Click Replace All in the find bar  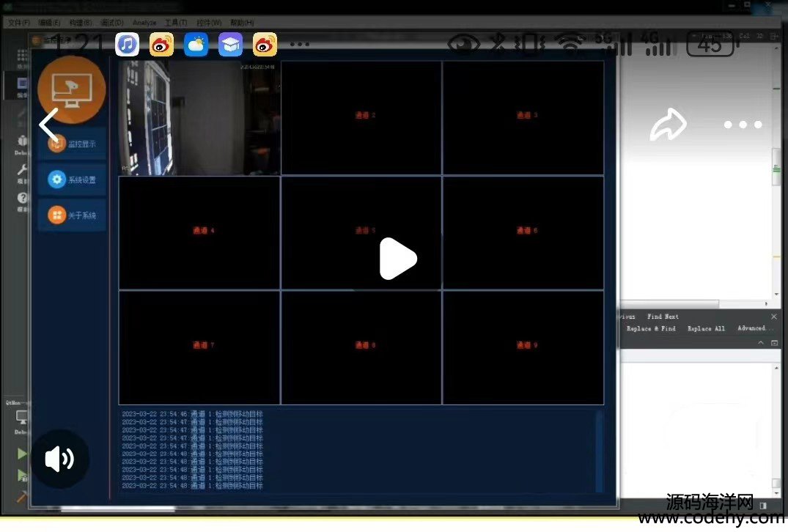pos(706,328)
